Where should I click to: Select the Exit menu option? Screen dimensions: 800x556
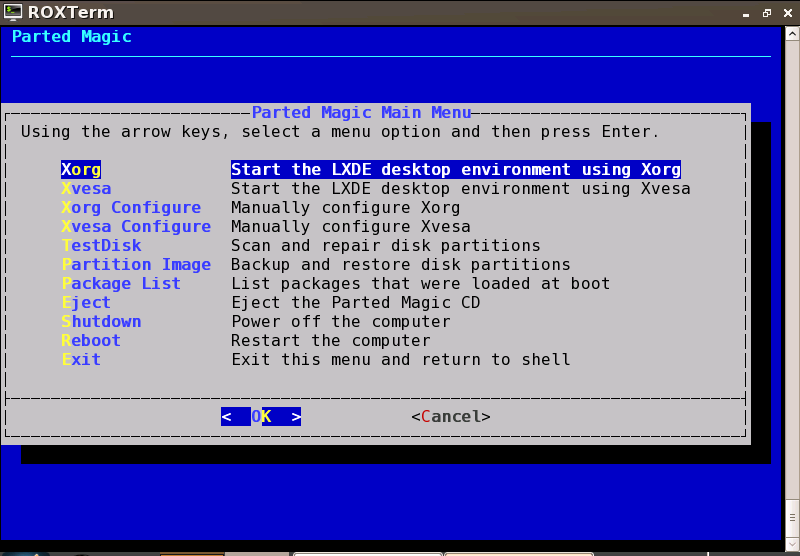tap(81, 359)
